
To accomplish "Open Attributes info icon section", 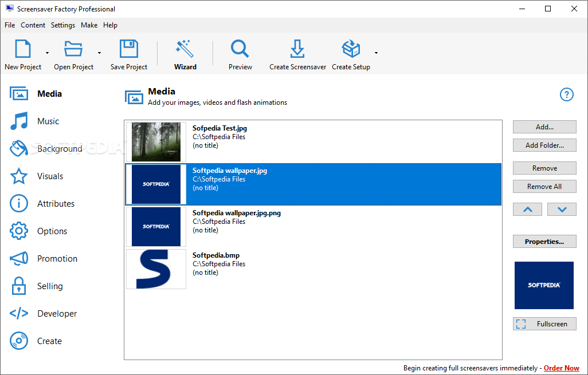I will (19, 203).
